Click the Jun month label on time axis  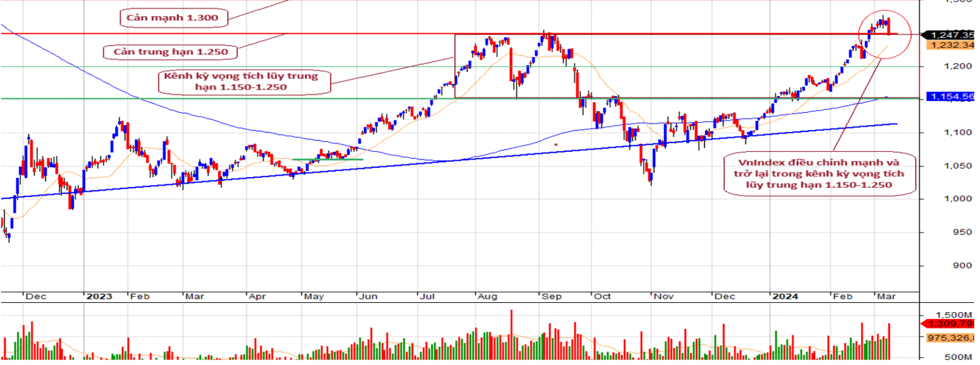pos(367,298)
